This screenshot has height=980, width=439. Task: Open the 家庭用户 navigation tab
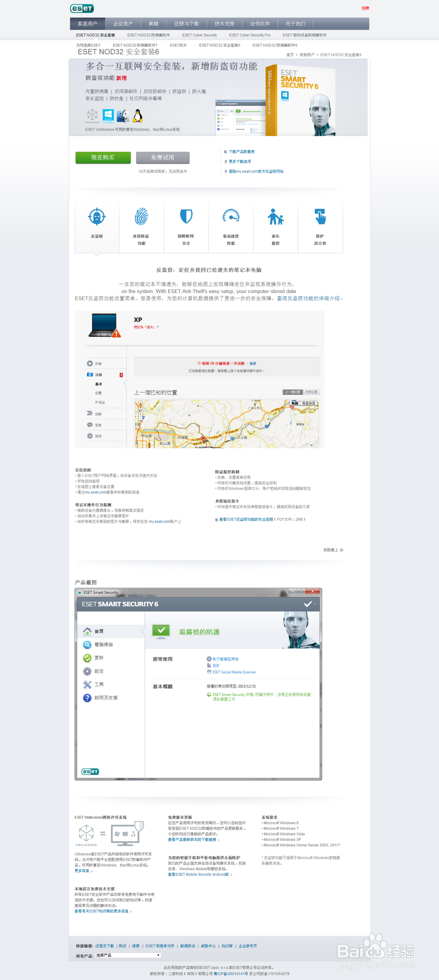(x=87, y=24)
